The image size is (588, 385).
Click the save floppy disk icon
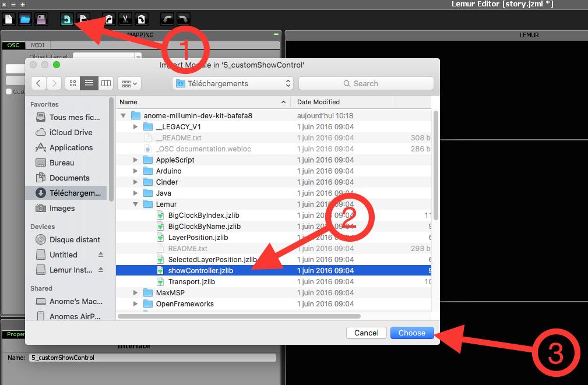click(41, 19)
